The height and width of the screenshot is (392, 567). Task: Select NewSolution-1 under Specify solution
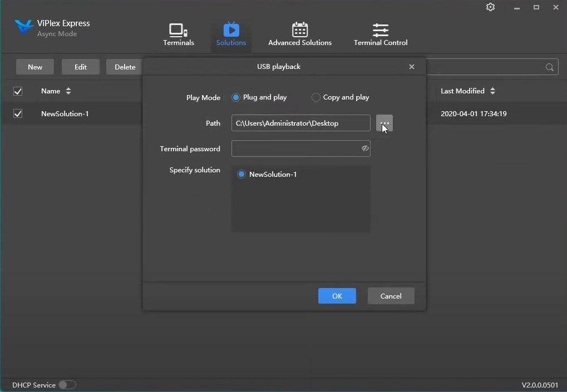pos(241,174)
